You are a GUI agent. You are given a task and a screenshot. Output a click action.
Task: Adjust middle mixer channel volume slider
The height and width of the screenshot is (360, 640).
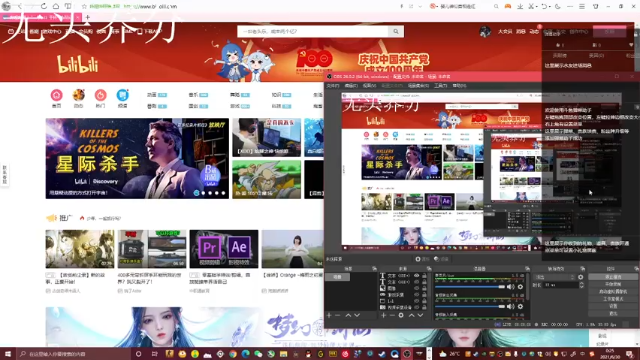[x=470, y=307]
